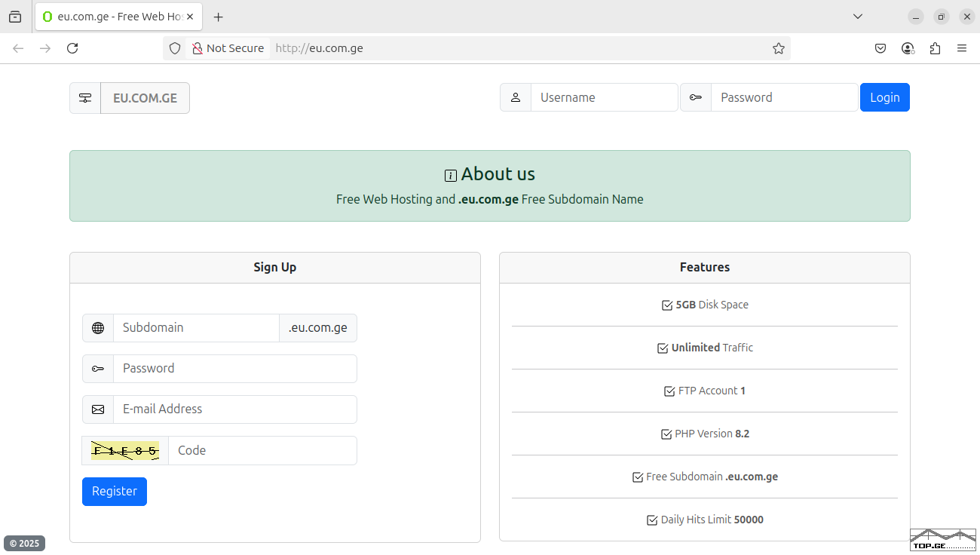Screen dimensions: 980x555
Task: Focus the Subdomain input field
Action: click(x=196, y=328)
